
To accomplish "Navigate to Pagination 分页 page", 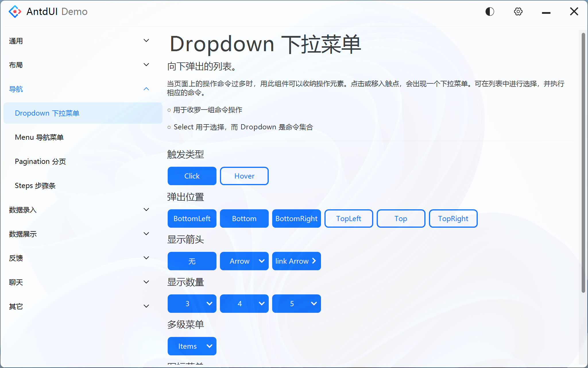I will pyautogui.click(x=40, y=161).
